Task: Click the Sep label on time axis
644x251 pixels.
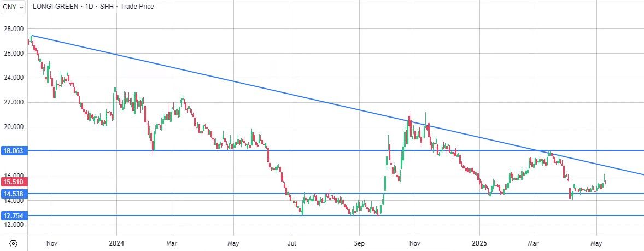Action: [359, 242]
